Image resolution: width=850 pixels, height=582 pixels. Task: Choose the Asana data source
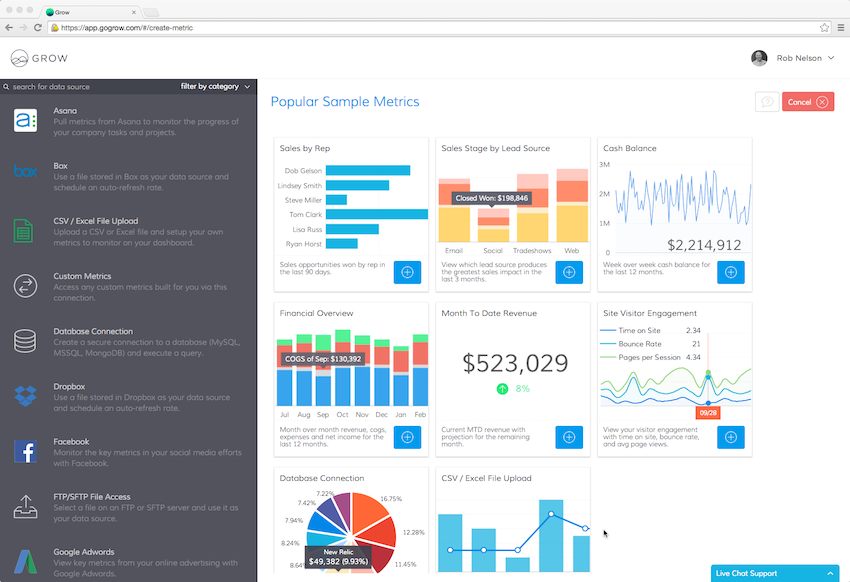point(128,121)
